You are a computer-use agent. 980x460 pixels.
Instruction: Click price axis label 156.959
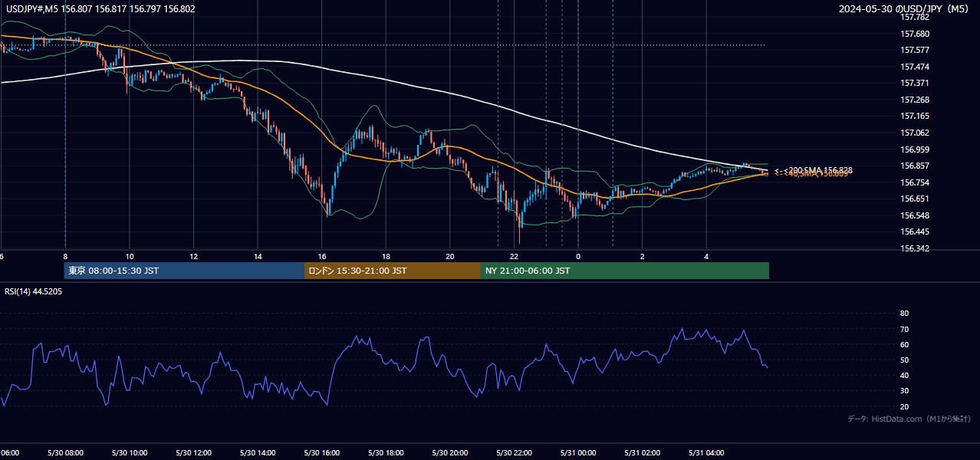(x=915, y=149)
